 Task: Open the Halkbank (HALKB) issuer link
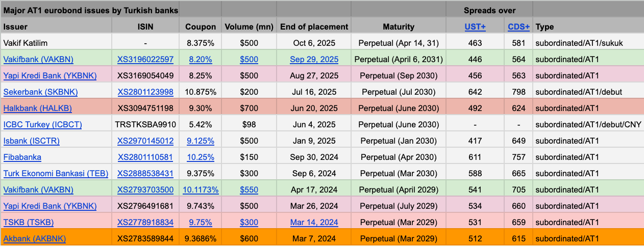point(37,108)
